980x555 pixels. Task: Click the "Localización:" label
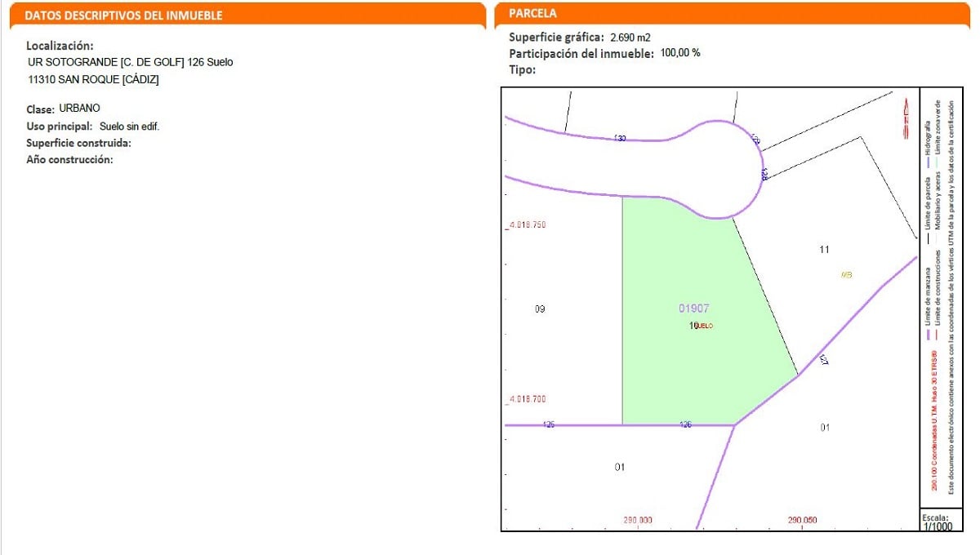60,46
